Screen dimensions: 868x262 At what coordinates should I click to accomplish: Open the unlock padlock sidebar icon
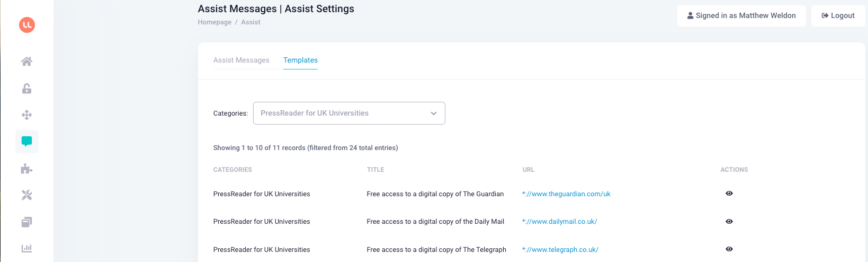(x=27, y=89)
